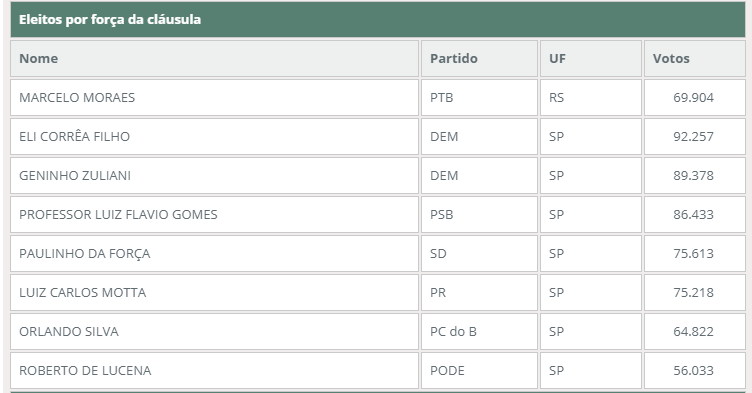Select the PODE party cell
The width and height of the screenshot is (752, 393).
pos(479,370)
